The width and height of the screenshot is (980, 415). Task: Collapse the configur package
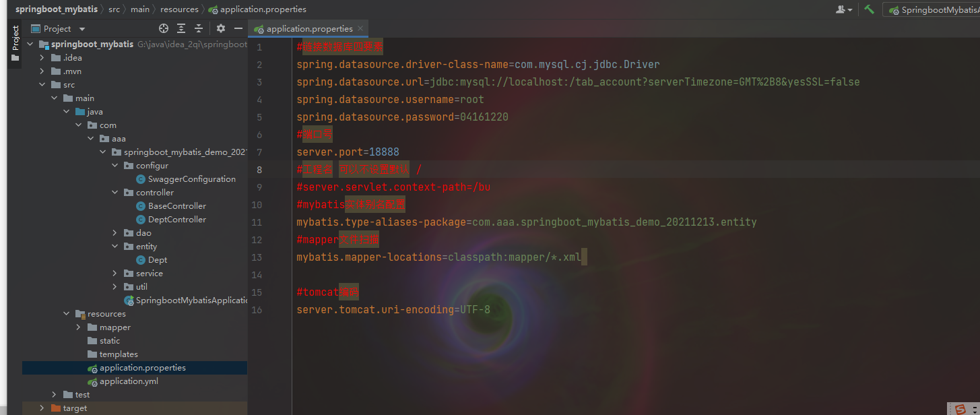[115, 166]
